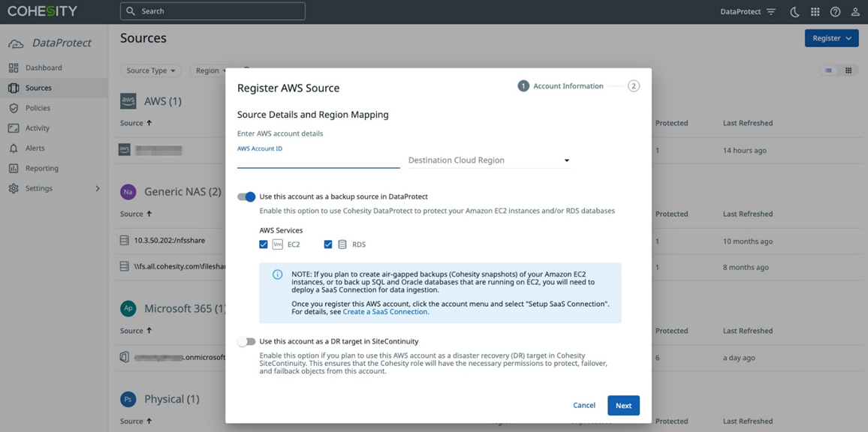Switch to grid view icon

tap(848, 70)
